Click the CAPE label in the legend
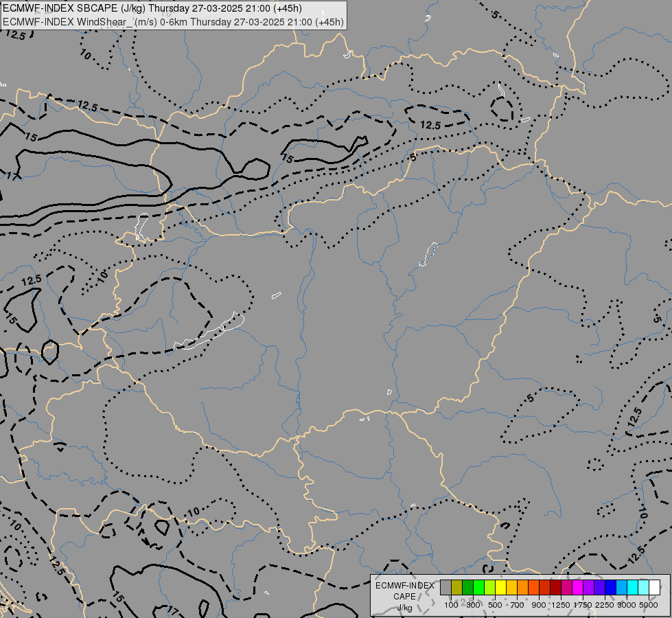This screenshot has height=618, width=672. 404,597
